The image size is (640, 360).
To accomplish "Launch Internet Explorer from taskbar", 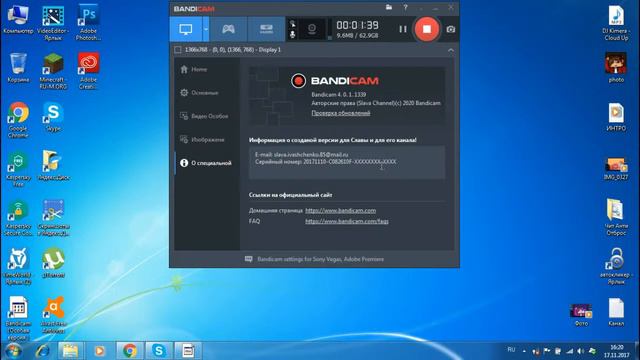I will 42,351.
